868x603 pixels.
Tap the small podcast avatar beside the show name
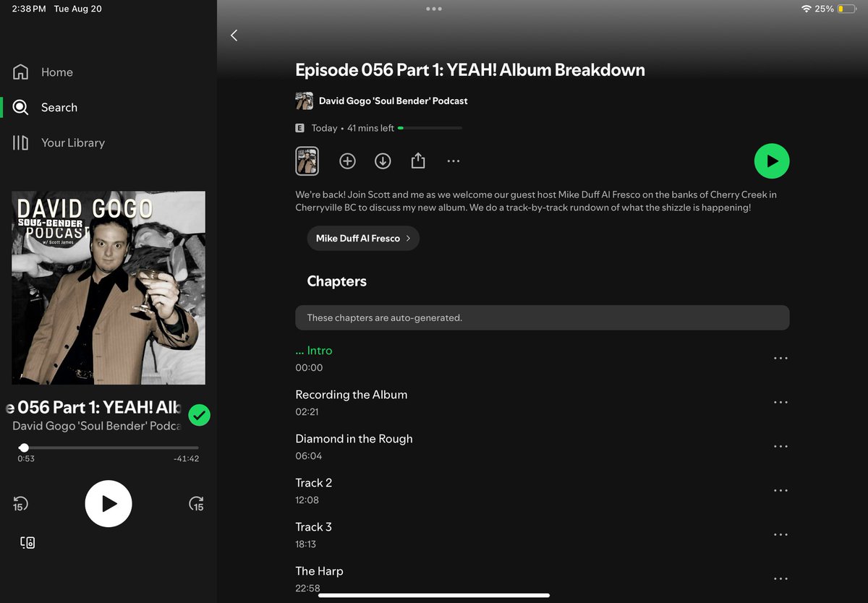coord(305,101)
